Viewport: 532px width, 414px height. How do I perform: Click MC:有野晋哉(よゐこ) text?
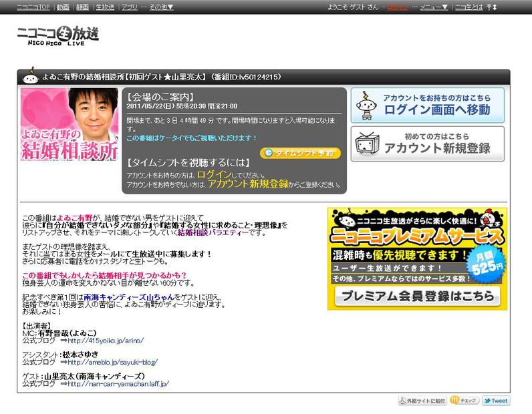pos(59,333)
